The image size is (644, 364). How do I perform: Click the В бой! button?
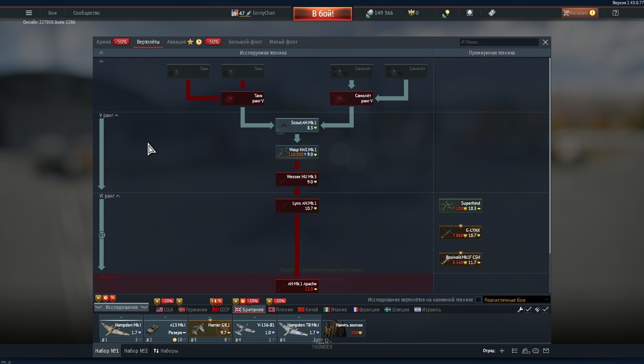(x=322, y=14)
